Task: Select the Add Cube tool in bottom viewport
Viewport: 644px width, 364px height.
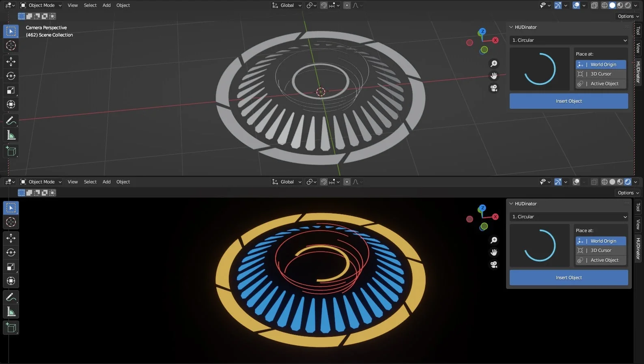Action: 11,328
